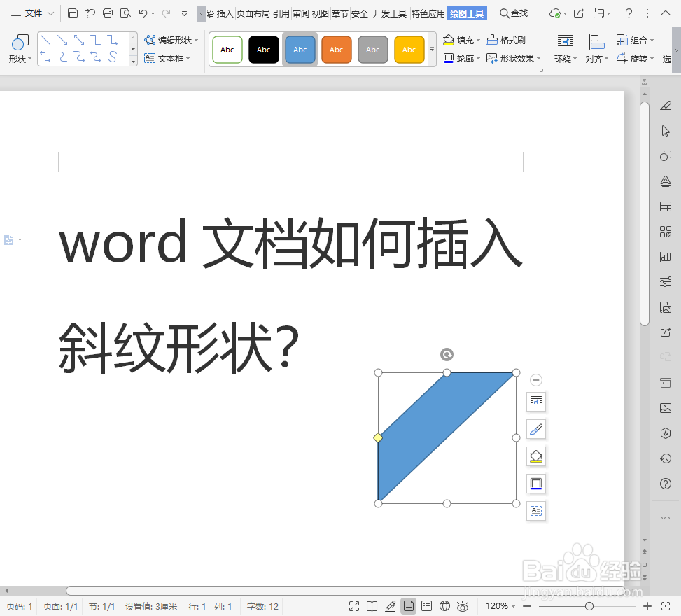
Task: Switch to reading layout view in status bar
Action: 372,606
